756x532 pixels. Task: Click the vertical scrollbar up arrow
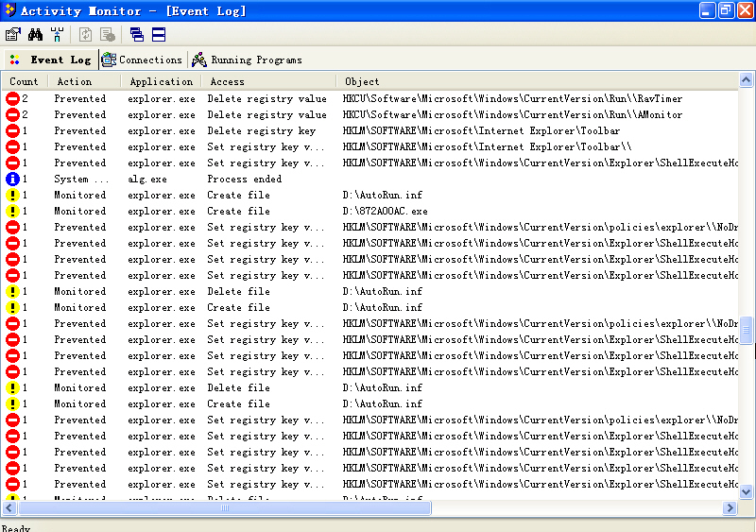click(x=746, y=80)
